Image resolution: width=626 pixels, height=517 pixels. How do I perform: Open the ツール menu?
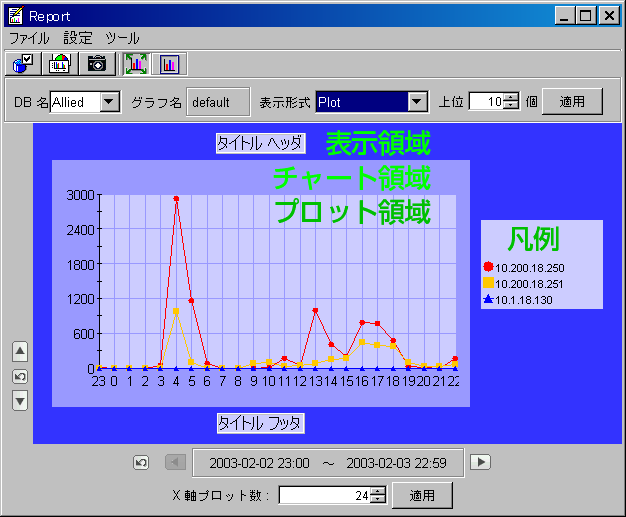[122, 39]
